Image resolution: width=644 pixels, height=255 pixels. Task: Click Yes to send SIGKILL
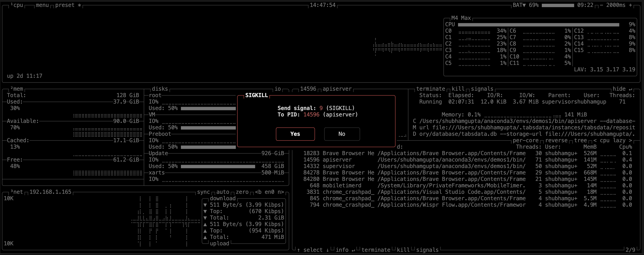coord(295,134)
